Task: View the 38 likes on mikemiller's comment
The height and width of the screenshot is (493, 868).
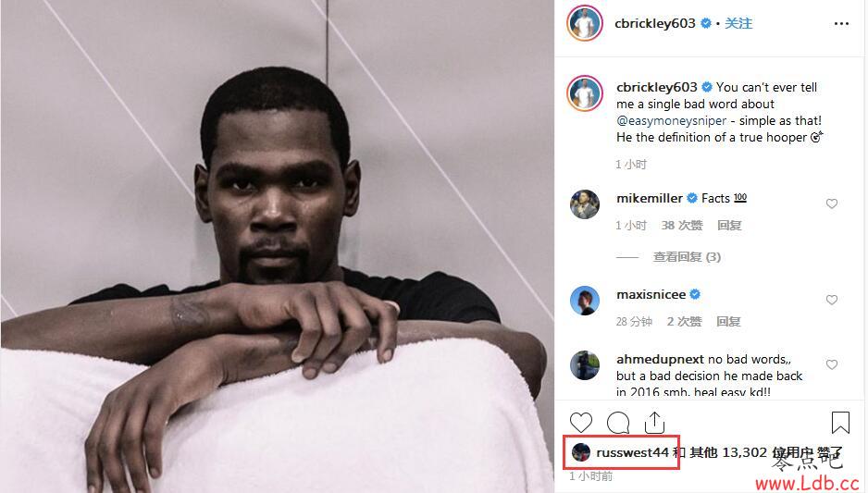Action: (681, 225)
